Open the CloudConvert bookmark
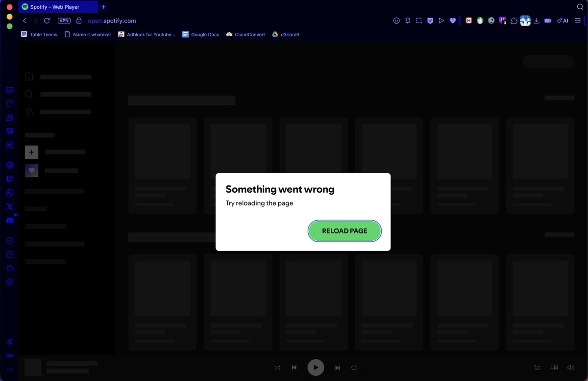This screenshot has width=588, height=381. pyautogui.click(x=245, y=34)
